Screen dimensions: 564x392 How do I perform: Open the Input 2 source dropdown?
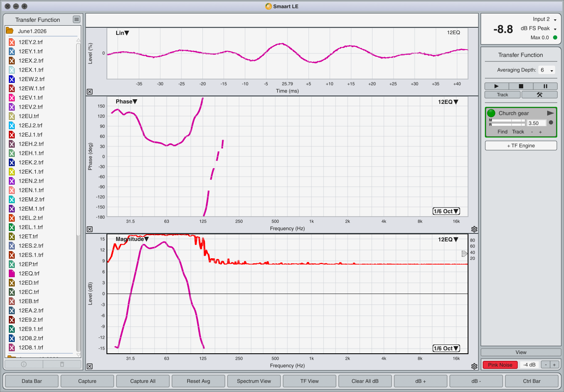pos(545,19)
